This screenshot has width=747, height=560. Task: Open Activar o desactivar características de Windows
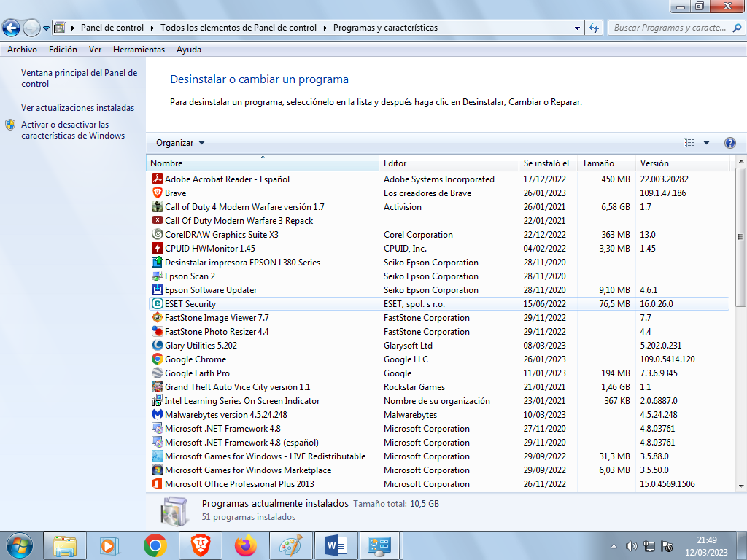(x=73, y=130)
